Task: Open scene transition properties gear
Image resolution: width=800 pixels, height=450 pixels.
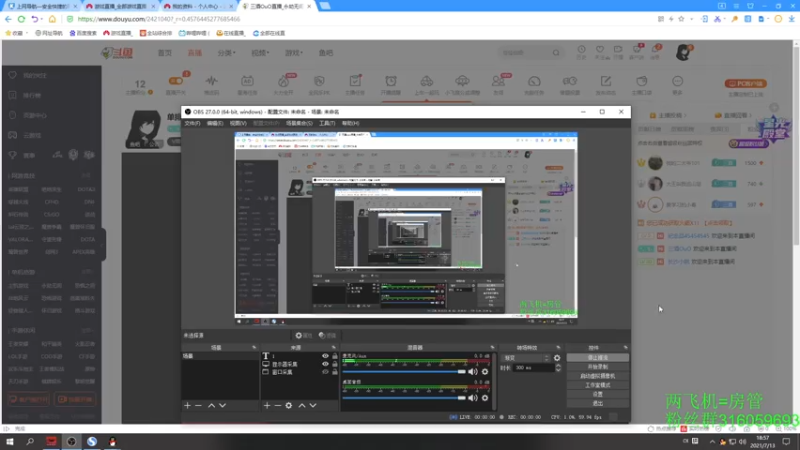Action: pyautogui.click(x=557, y=358)
